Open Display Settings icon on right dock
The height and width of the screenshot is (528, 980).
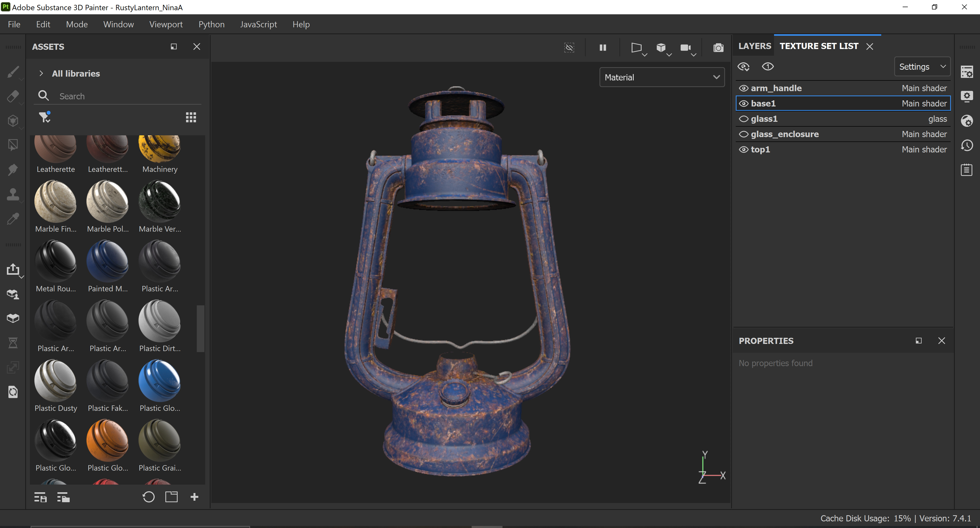(x=967, y=96)
